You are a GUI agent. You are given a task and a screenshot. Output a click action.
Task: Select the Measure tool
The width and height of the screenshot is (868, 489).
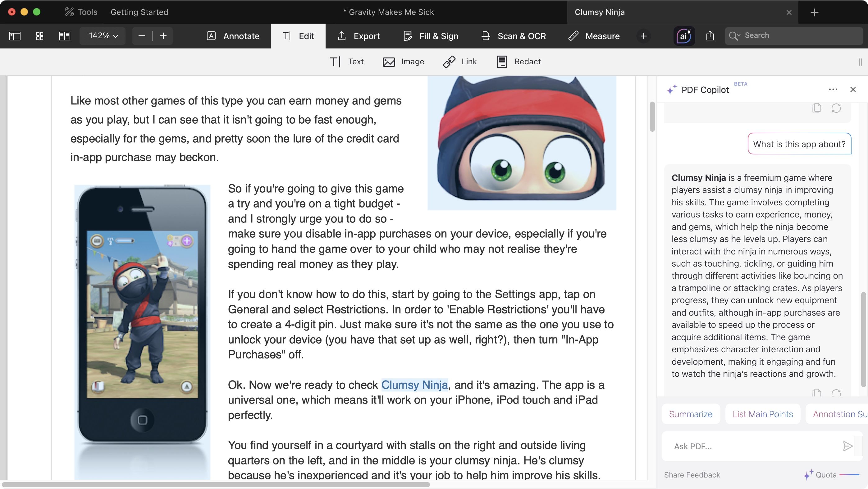point(593,36)
